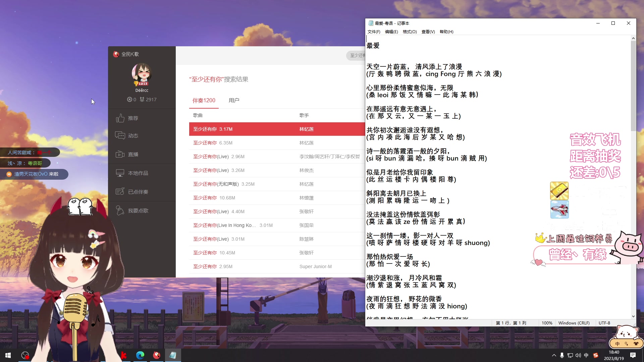Open 我要点歌 singer icon in sidebar
The height and width of the screenshot is (362, 644).
coord(120,210)
